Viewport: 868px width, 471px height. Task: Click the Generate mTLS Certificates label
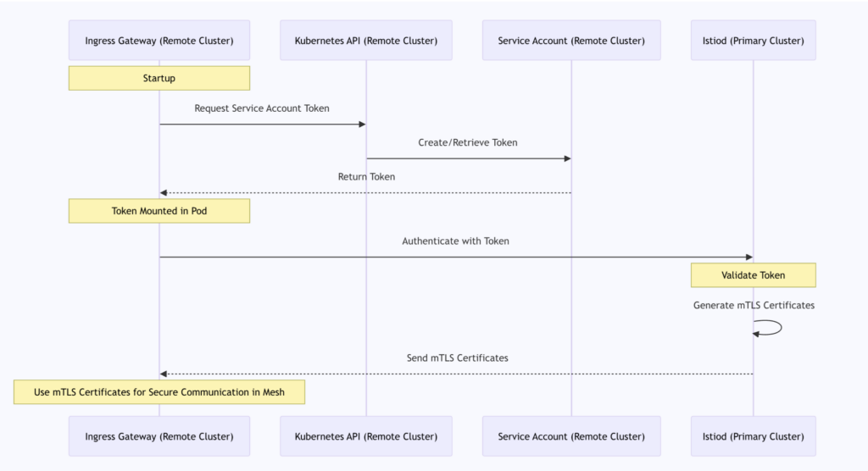click(754, 305)
